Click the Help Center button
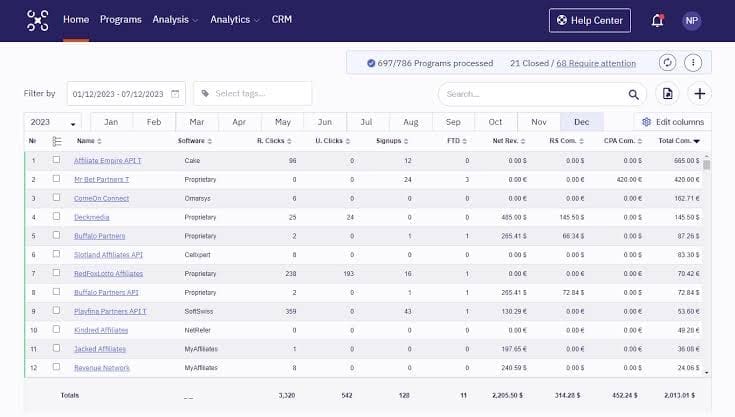 point(590,20)
